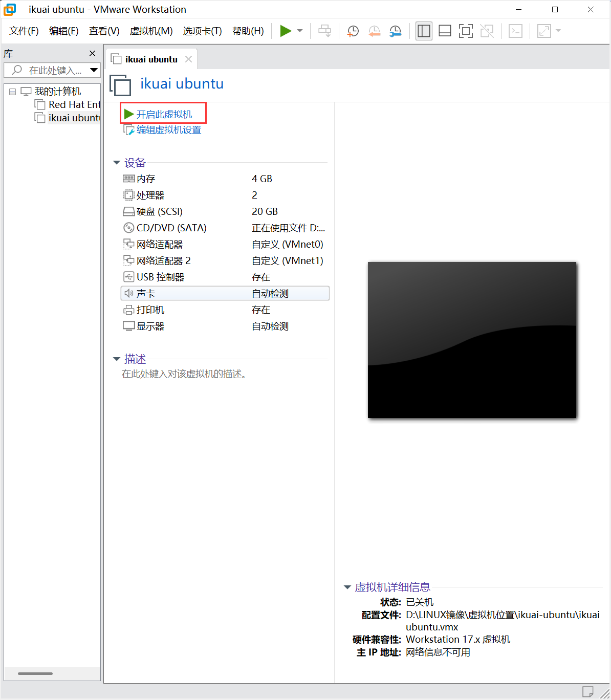Switch to the ikuai ubuntu tab
The image size is (611, 700).
pos(151,59)
